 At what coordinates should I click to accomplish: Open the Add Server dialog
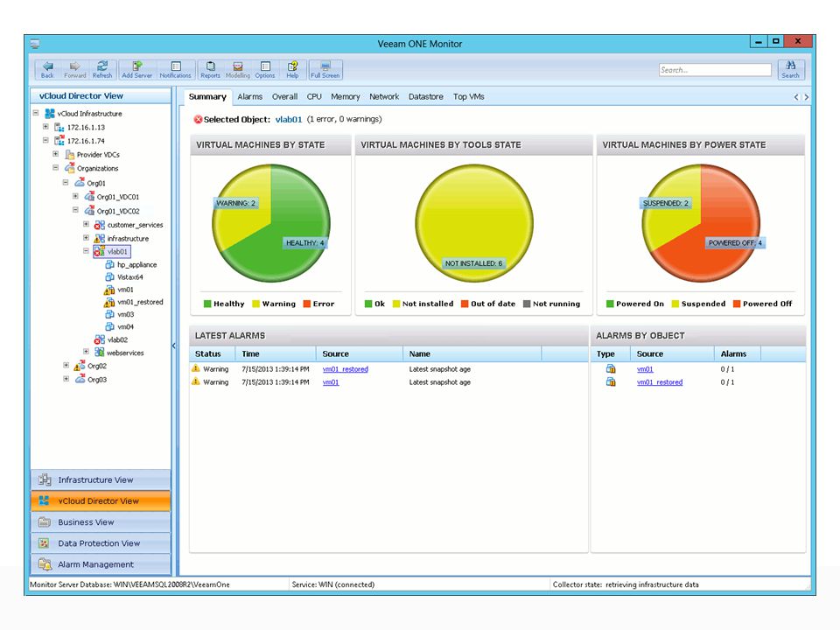coord(137,69)
